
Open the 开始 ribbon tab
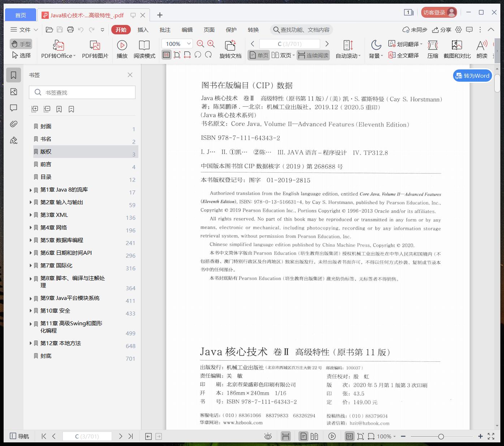(121, 30)
